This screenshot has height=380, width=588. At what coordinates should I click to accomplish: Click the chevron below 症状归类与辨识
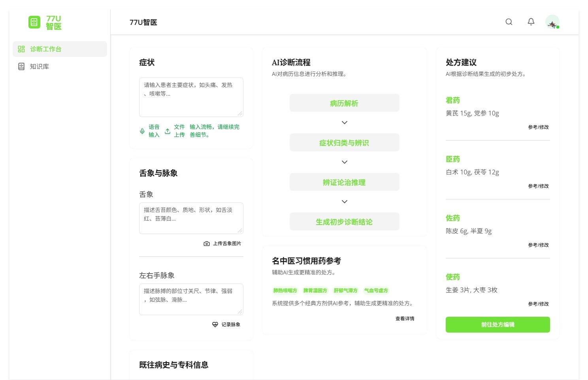345,162
